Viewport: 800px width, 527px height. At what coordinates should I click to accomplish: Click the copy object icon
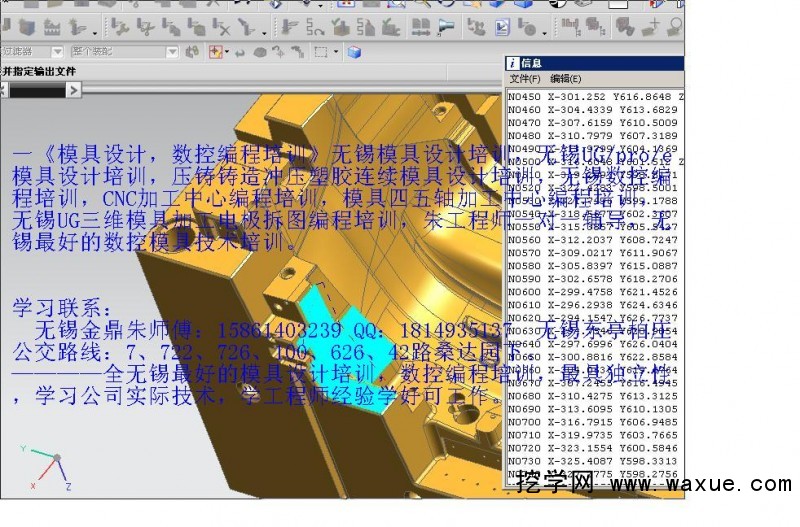(171, 27)
